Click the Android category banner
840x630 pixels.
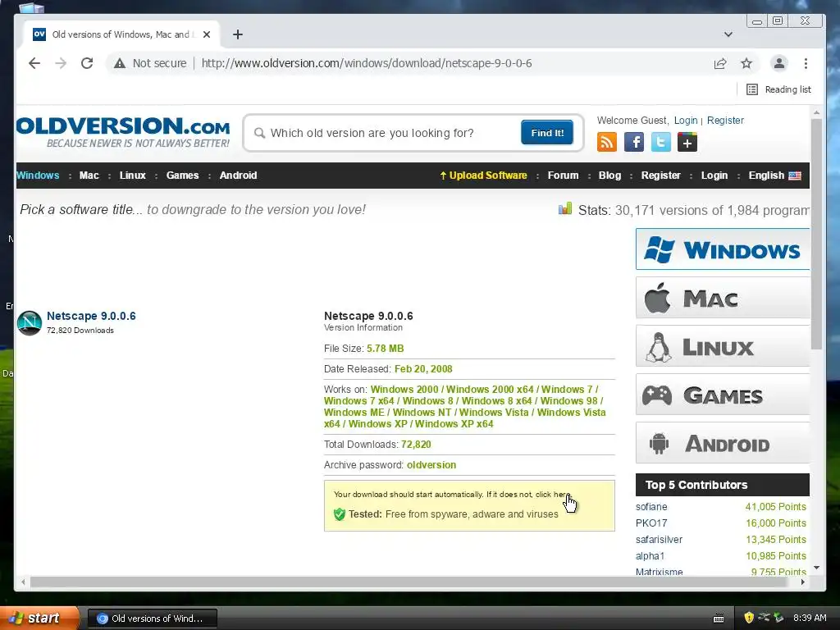point(722,442)
